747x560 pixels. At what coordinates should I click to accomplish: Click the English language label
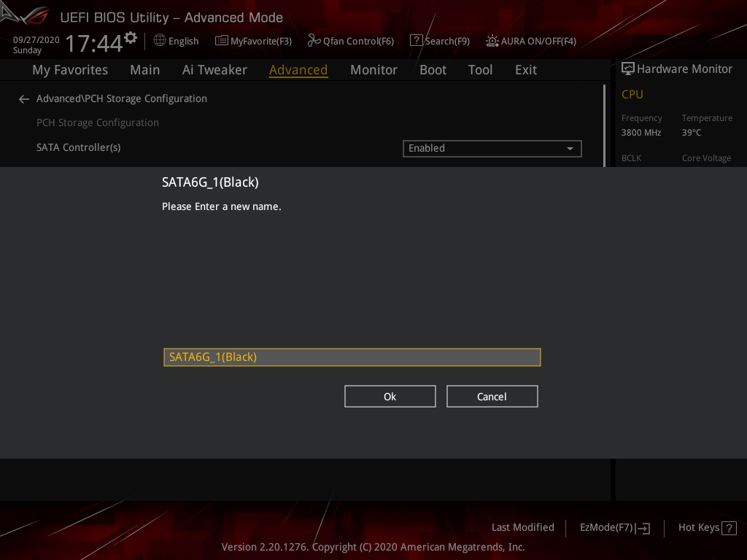coord(183,42)
